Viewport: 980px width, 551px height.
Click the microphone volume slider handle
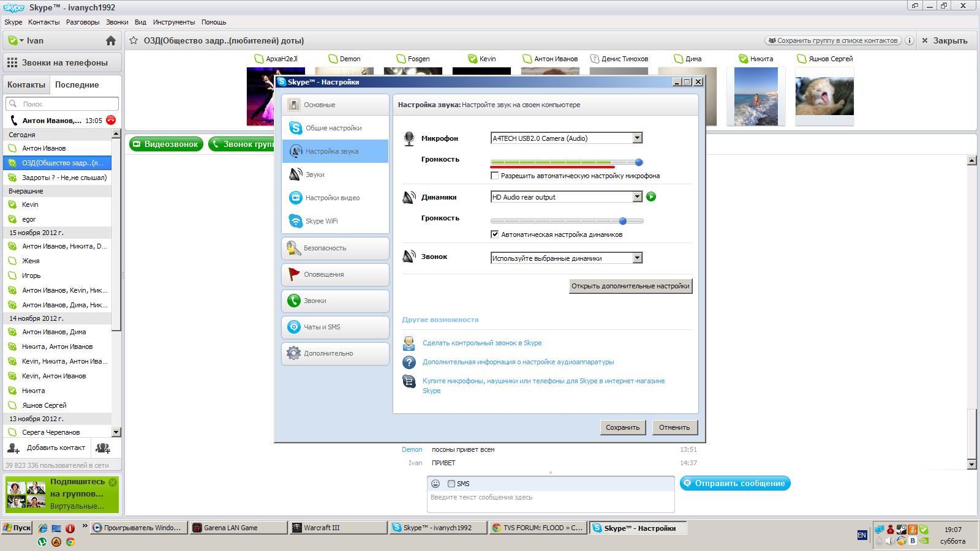pyautogui.click(x=639, y=162)
